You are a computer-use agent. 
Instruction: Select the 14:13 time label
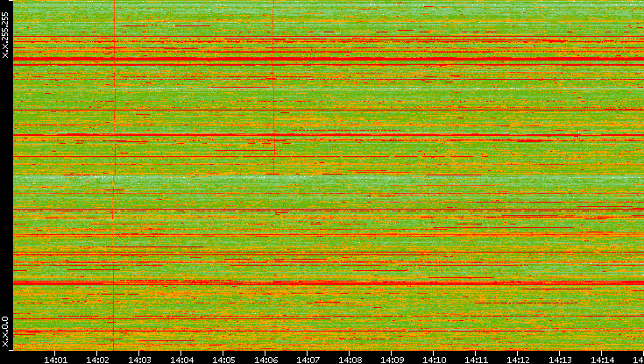[x=560, y=360]
